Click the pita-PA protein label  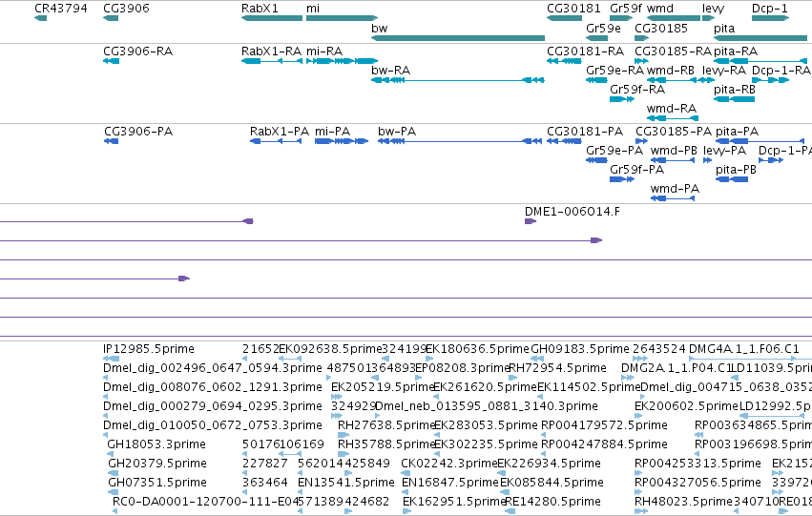(737, 132)
